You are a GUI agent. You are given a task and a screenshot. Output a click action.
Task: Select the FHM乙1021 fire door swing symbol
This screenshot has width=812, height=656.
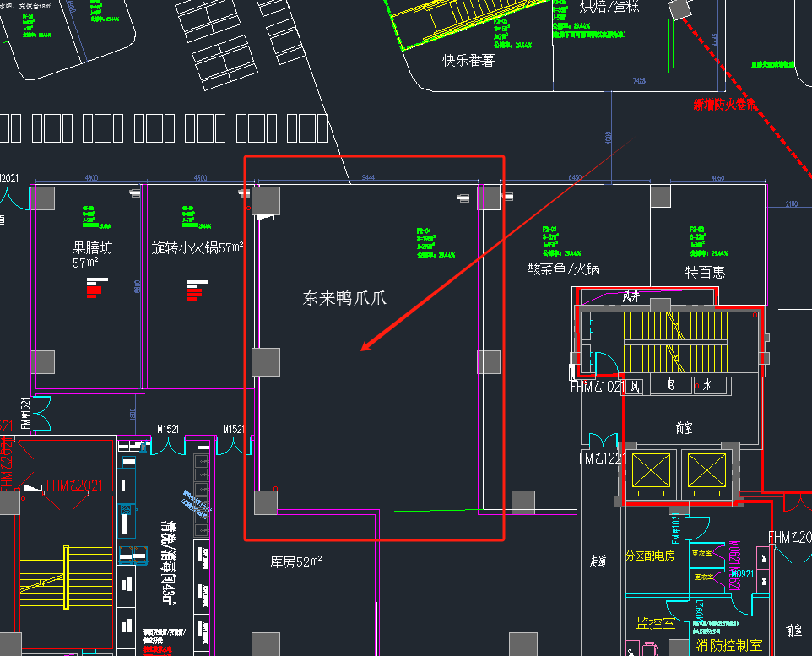[x=606, y=364]
